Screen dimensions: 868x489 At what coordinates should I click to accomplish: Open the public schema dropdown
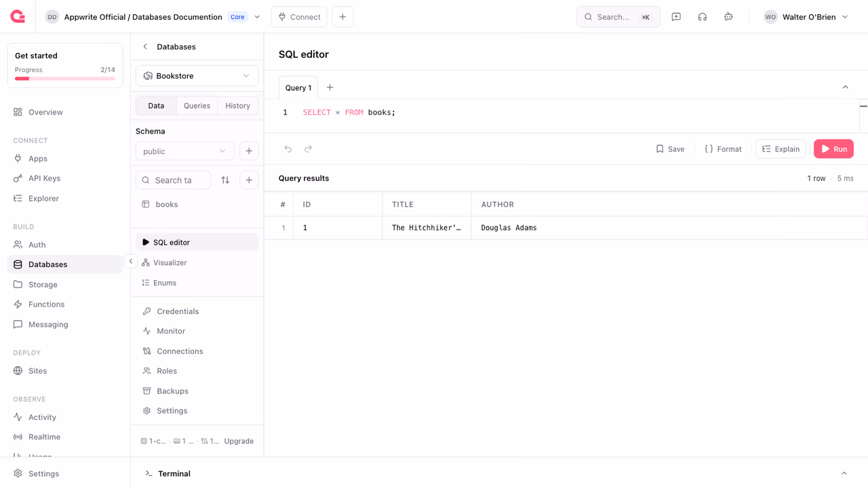pos(185,151)
